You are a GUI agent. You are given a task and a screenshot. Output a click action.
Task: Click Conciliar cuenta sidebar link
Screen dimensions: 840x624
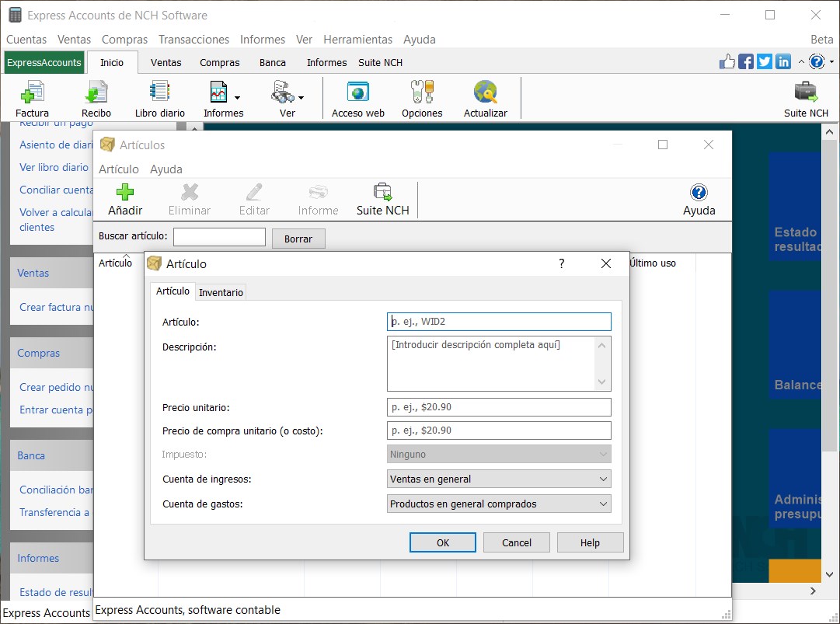tap(56, 190)
